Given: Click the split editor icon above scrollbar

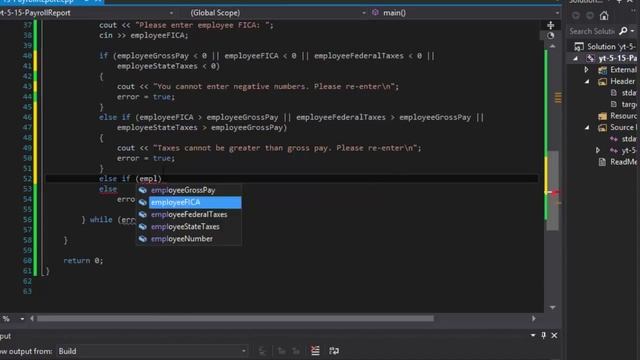Looking at the screenshot, I should tap(551, 25).
